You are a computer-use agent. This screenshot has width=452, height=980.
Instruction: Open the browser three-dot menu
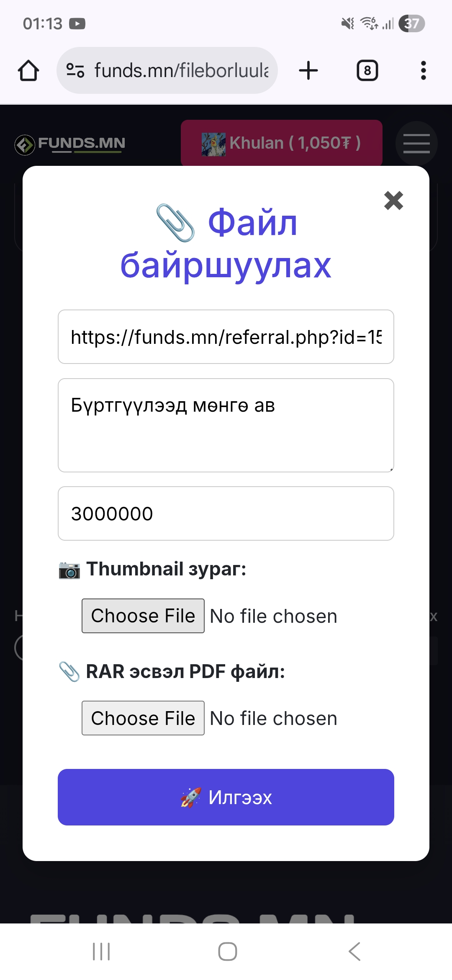coord(423,70)
